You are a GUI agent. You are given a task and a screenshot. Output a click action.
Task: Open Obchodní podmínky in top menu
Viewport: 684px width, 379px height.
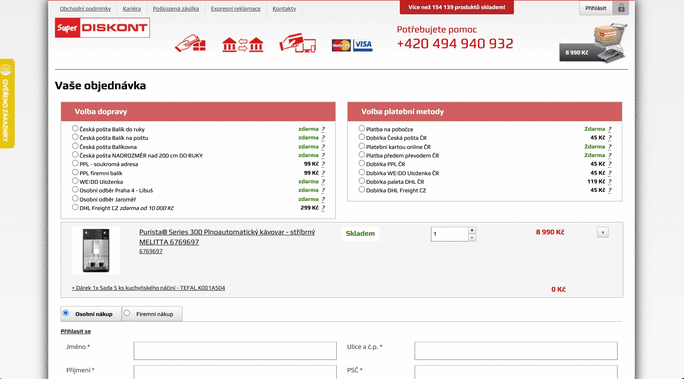pos(85,9)
